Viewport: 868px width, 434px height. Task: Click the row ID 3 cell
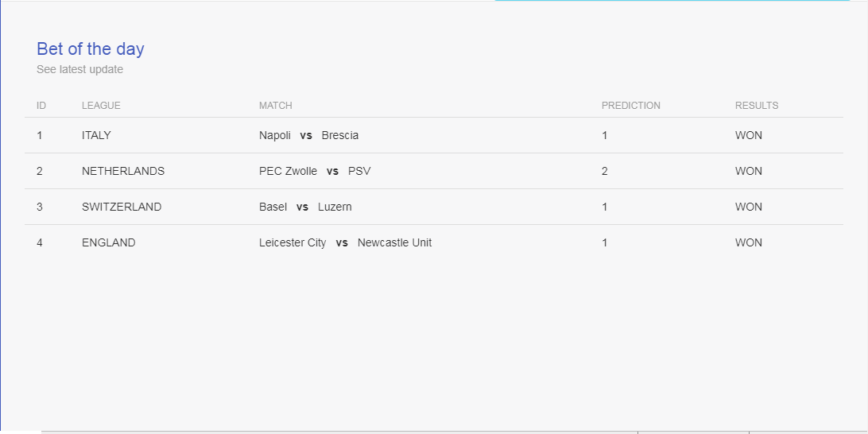point(39,207)
